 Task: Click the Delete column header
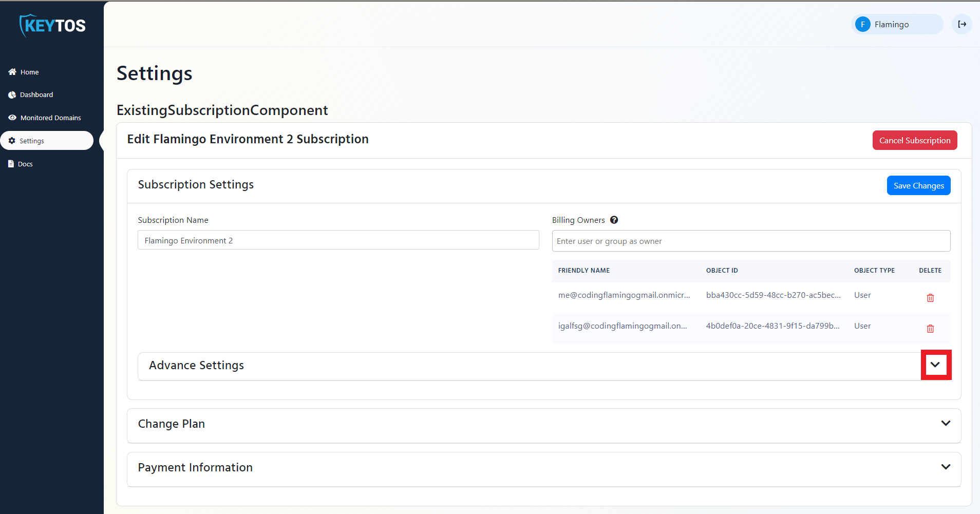pyautogui.click(x=930, y=271)
